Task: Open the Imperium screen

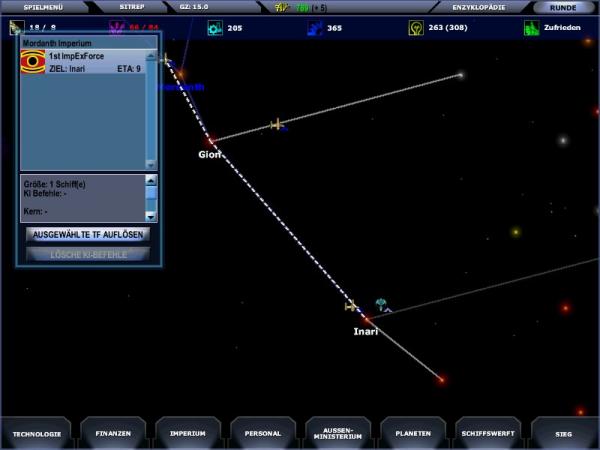Action: click(x=188, y=433)
